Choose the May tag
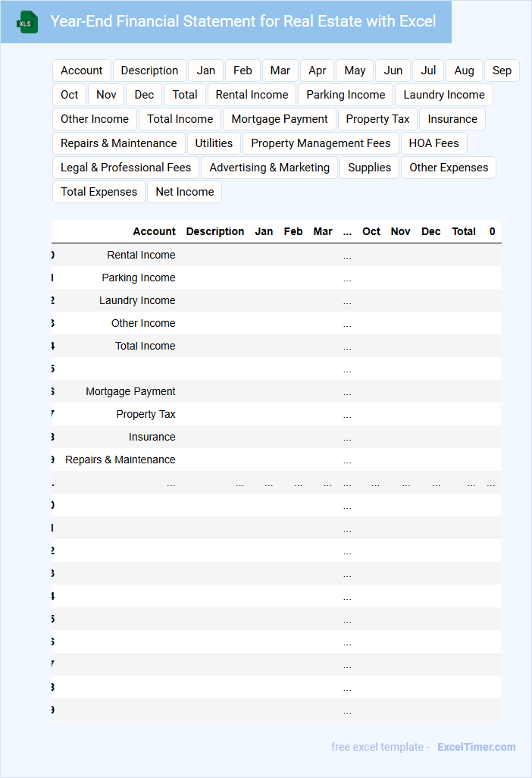532x778 pixels. (x=355, y=71)
